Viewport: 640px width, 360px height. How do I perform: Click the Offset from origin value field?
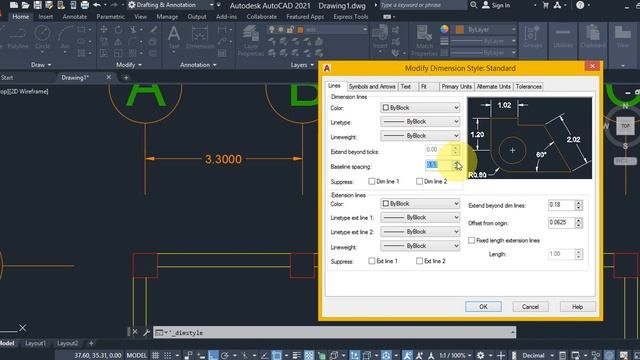[x=562, y=223]
